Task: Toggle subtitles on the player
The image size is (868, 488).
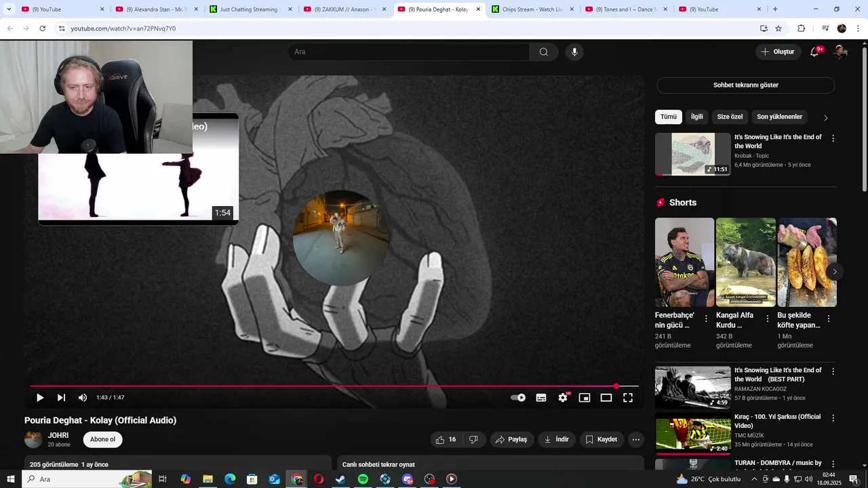Action: click(x=541, y=398)
